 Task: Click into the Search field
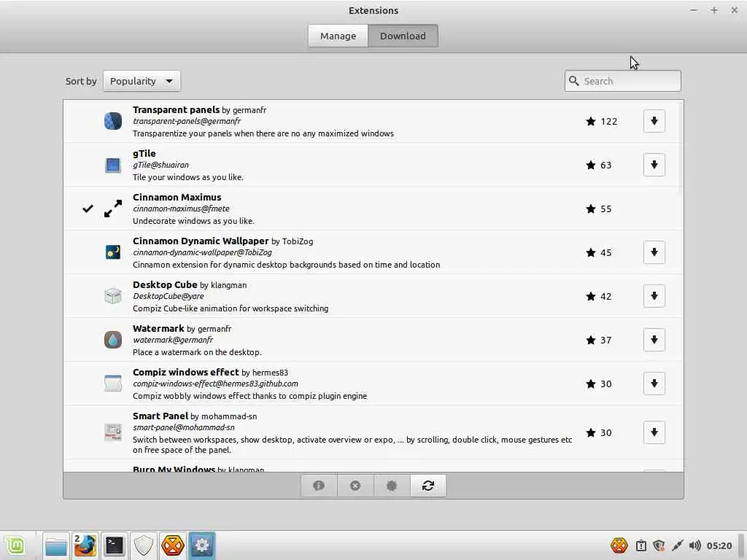click(x=623, y=81)
